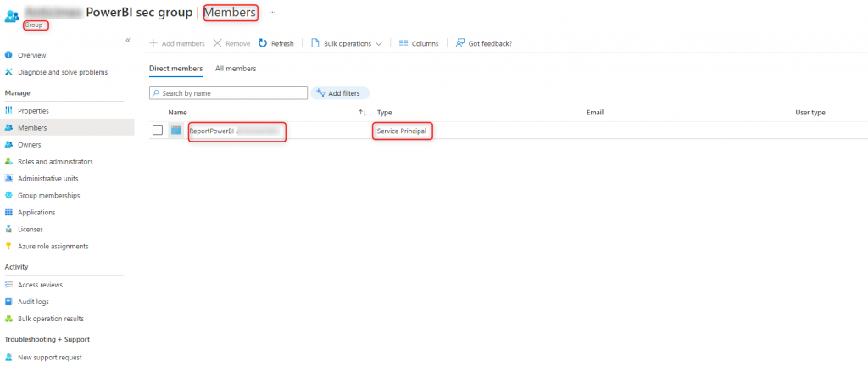Image resolution: width=868 pixels, height=373 pixels.
Task: Select the ReportPowerBI member checkbox
Action: [x=158, y=131]
